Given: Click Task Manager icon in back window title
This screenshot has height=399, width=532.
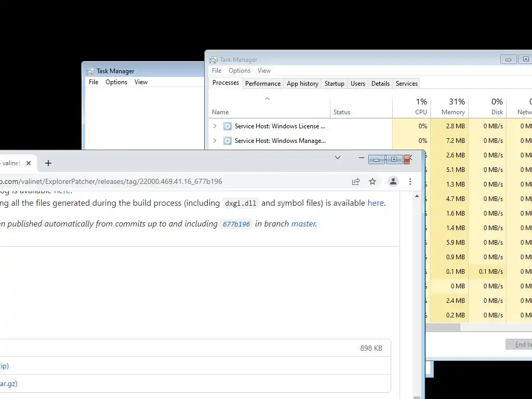Looking at the screenshot, I should click(x=90, y=71).
